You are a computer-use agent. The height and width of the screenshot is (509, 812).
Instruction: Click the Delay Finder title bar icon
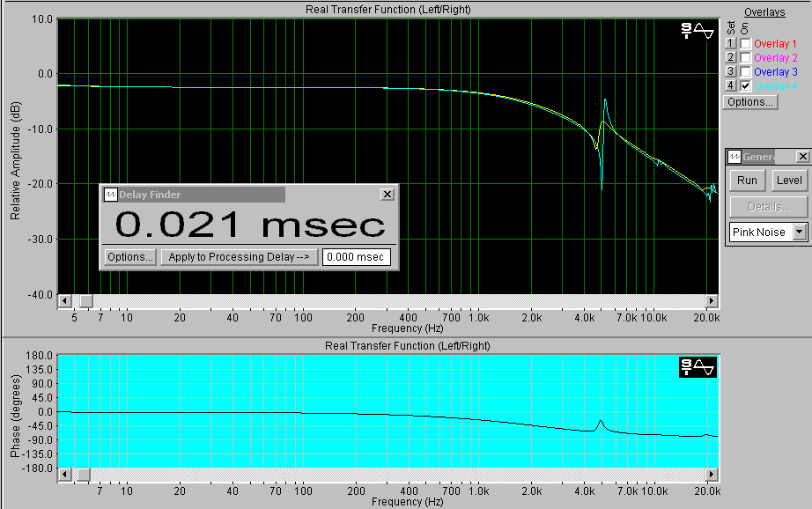(x=110, y=195)
